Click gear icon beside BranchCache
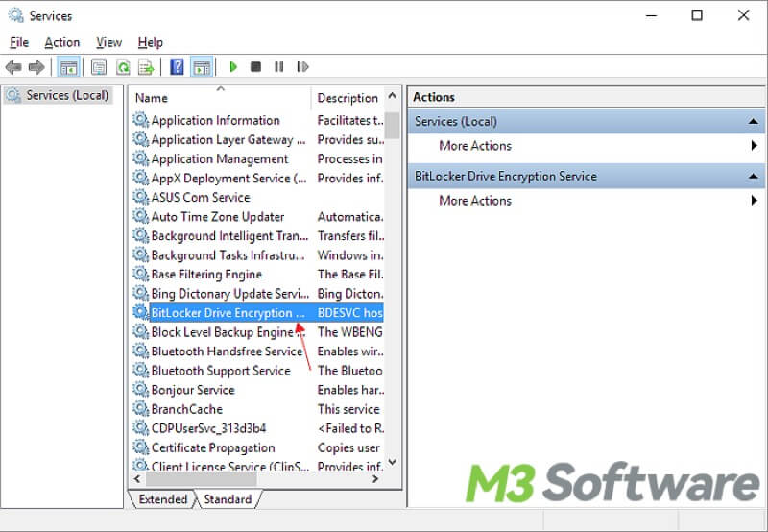Screen dimensions: 768x532 [x=140, y=408]
